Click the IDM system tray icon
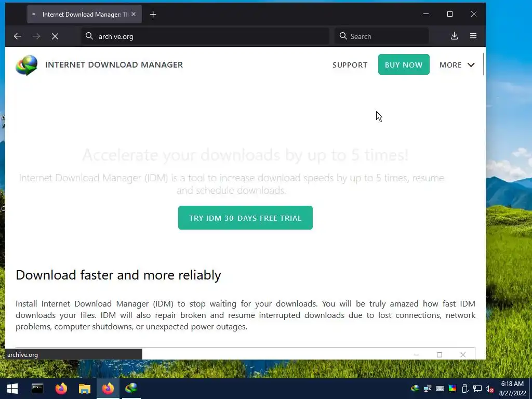Image resolution: width=532 pixels, height=399 pixels. coord(415,389)
